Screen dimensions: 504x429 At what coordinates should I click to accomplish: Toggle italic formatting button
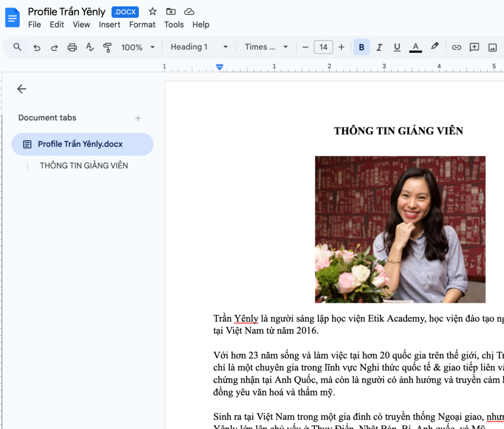click(379, 47)
